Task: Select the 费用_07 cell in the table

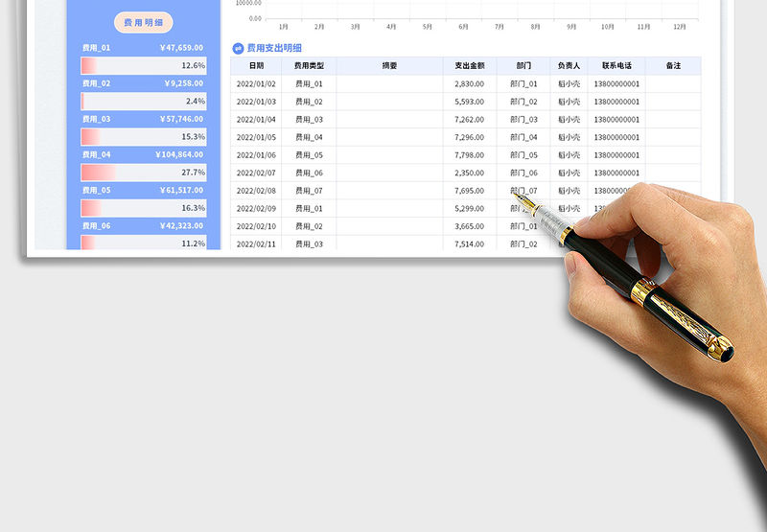Action: point(309,191)
